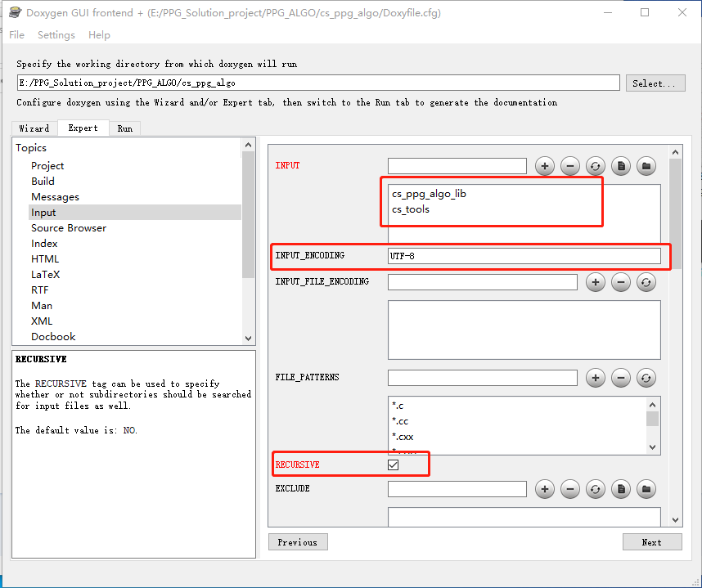The image size is (702, 588).
Task: Click the Doxygen app icon in title bar
Action: point(16,12)
